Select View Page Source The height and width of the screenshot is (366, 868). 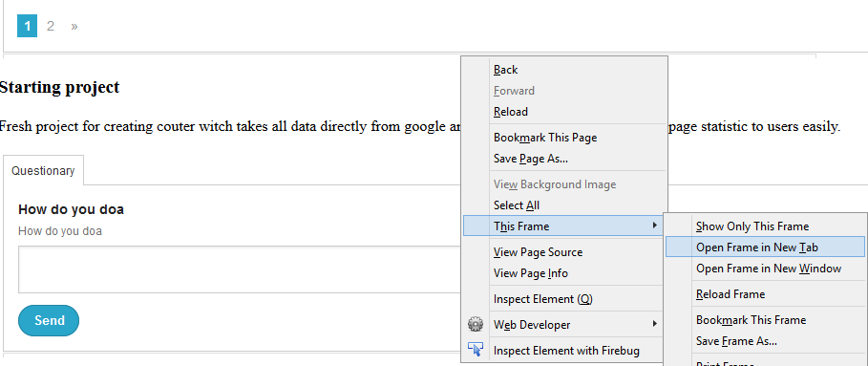tap(564, 252)
